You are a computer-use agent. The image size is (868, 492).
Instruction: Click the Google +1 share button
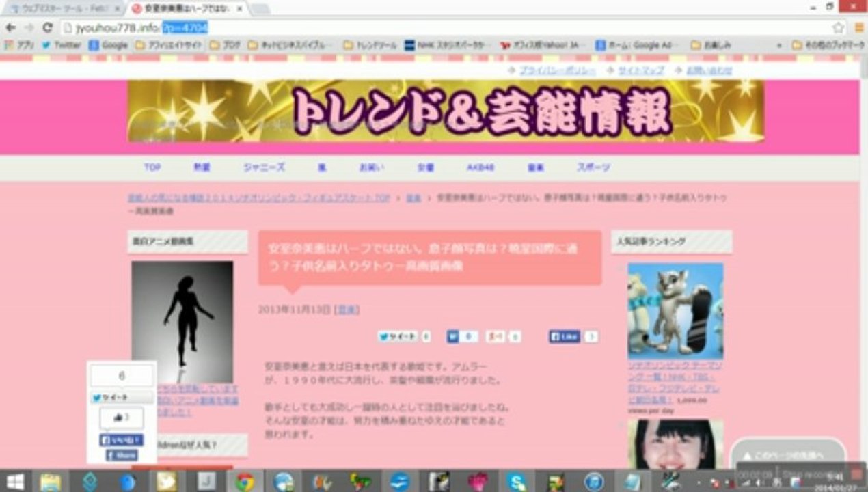pos(496,336)
